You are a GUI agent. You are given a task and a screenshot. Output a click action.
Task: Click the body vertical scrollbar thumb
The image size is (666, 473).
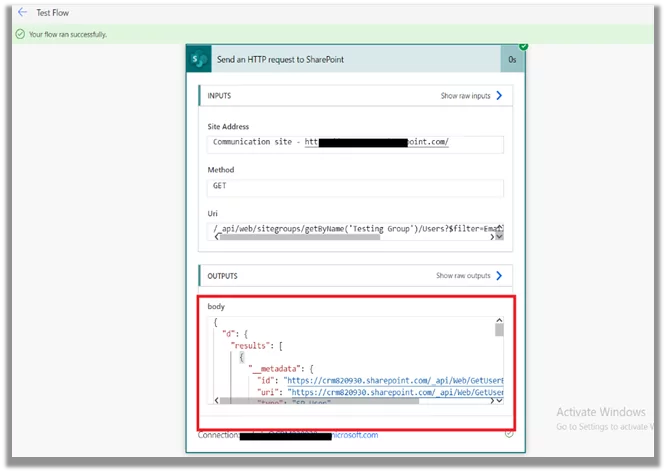500,330
